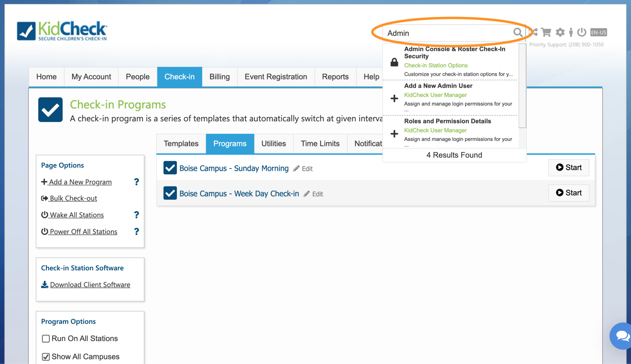Open the Reports navigation tab
Screen dimensions: 631x364
click(335, 77)
